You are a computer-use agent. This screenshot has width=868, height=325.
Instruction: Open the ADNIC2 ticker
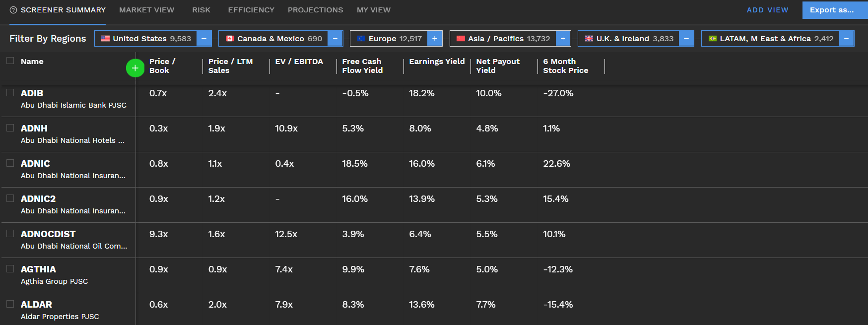[38, 199]
